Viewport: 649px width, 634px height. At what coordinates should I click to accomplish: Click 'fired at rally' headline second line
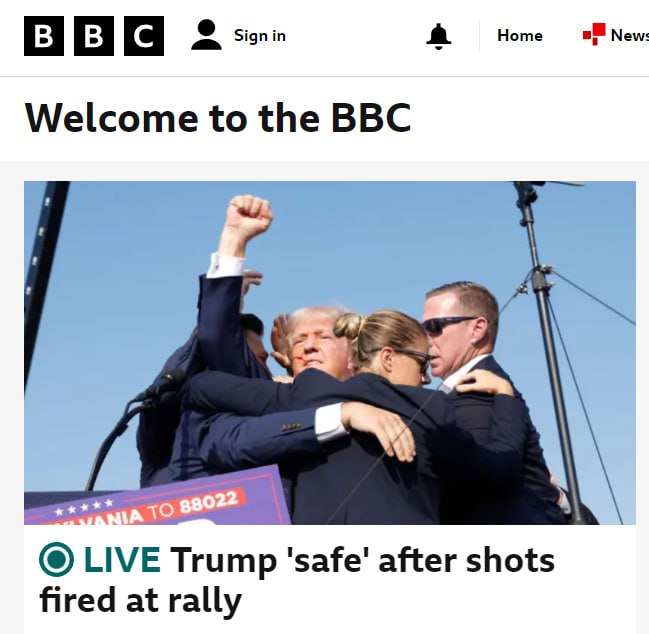[140, 600]
